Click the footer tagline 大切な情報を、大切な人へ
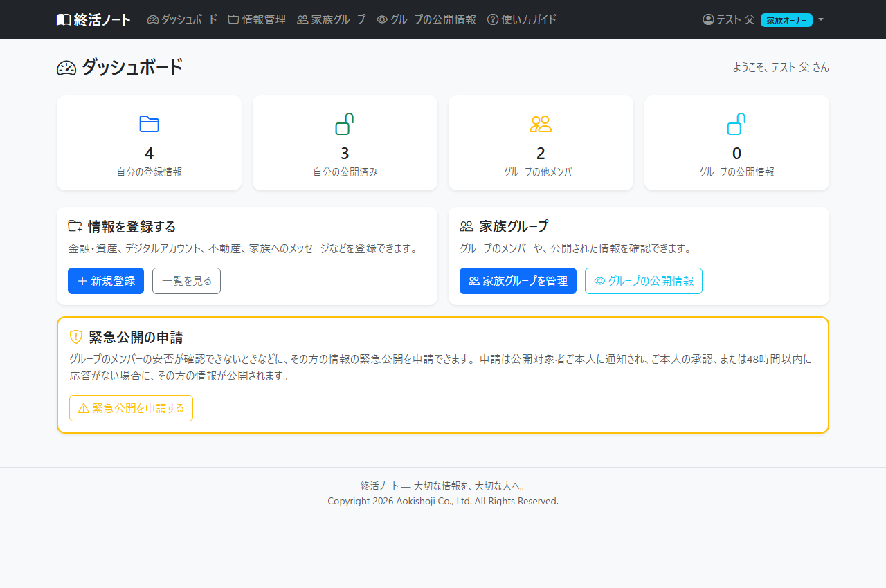 click(469, 486)
